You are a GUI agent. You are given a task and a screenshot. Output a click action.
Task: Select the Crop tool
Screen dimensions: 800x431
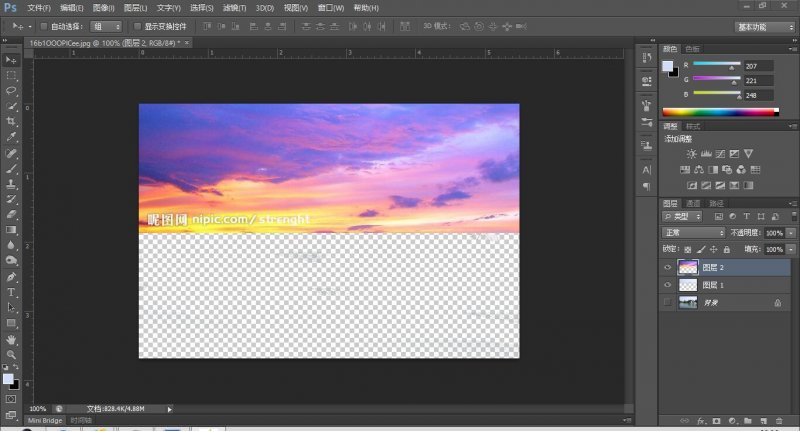pyautogui.click(x=11, y=121)
